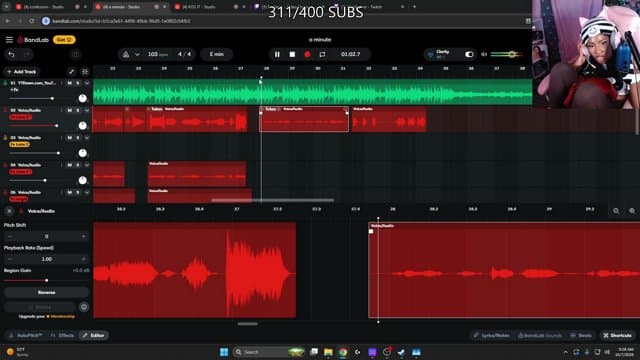Decrease pitch shift with the minus button
The height and width of the screenshot is (360, 640).
pyautogui.click(x=10, y=236)
